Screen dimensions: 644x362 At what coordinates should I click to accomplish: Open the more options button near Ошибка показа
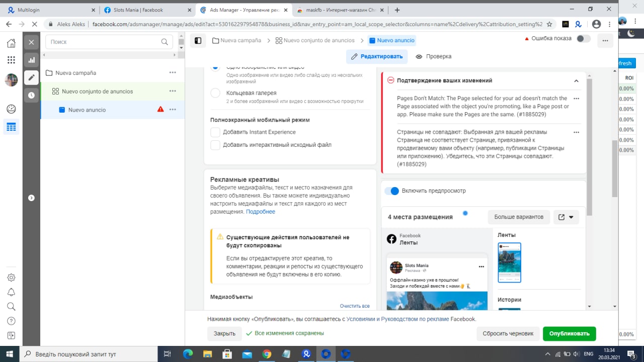click(605, 41)
